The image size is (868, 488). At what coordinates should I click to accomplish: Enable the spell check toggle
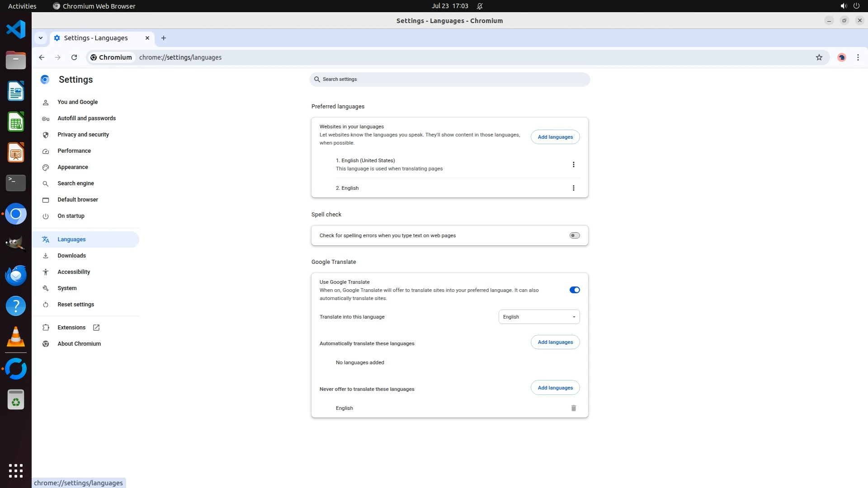pyautogui.click(x=574, y=235)
